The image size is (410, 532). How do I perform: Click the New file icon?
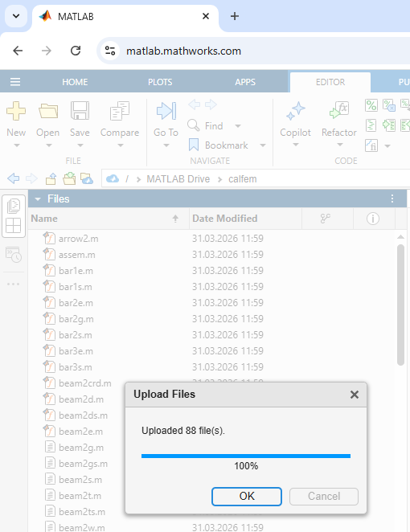coord(16,111)
